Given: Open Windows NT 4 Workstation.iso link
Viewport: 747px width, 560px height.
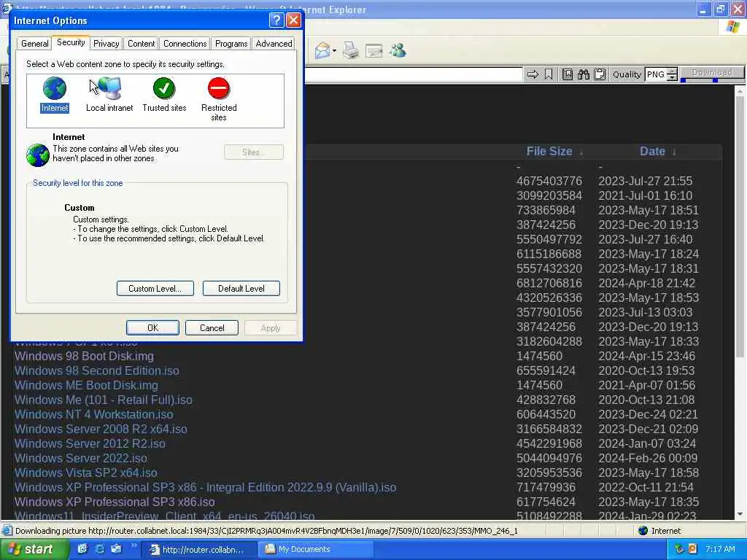Looking at the screenshot, I should point(94,414).
